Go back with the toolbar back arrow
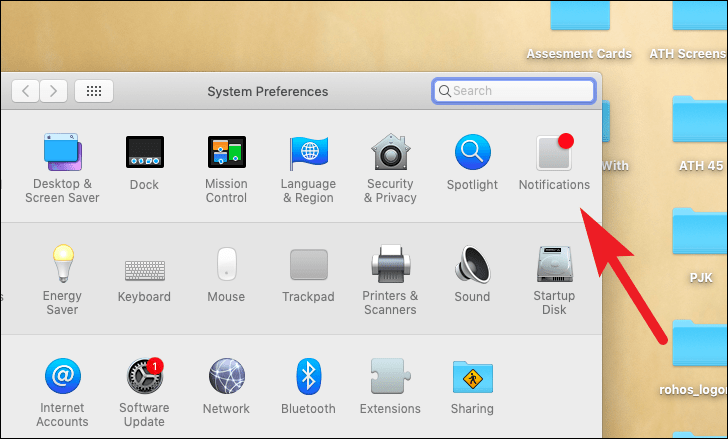The image size is (728, 439). tap(26, 91)
